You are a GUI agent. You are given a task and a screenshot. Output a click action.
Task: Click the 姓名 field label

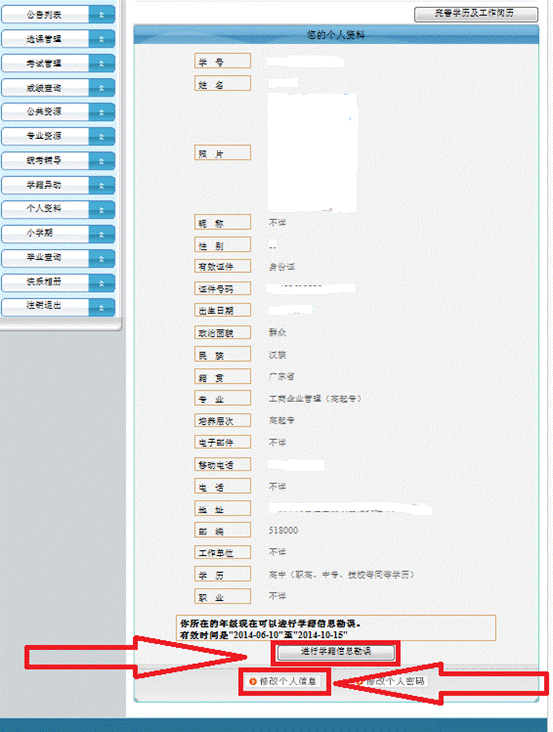[x=223, y=84]
